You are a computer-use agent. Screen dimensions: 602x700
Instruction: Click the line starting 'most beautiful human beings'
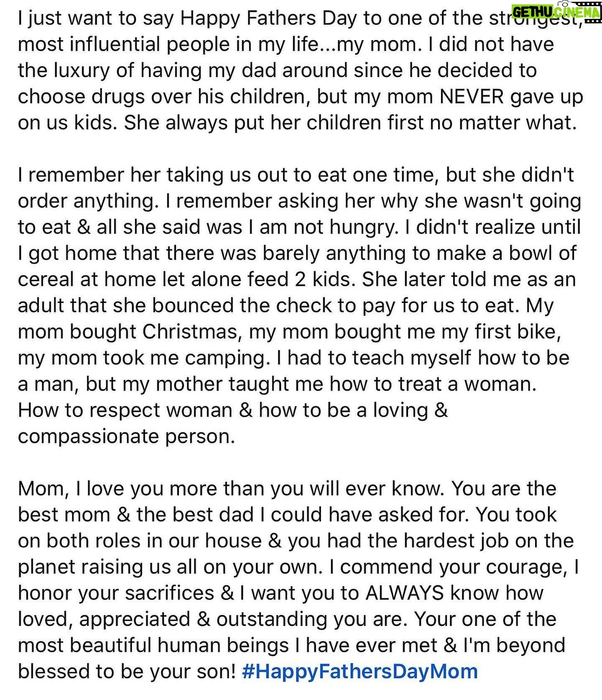[292, 645]
